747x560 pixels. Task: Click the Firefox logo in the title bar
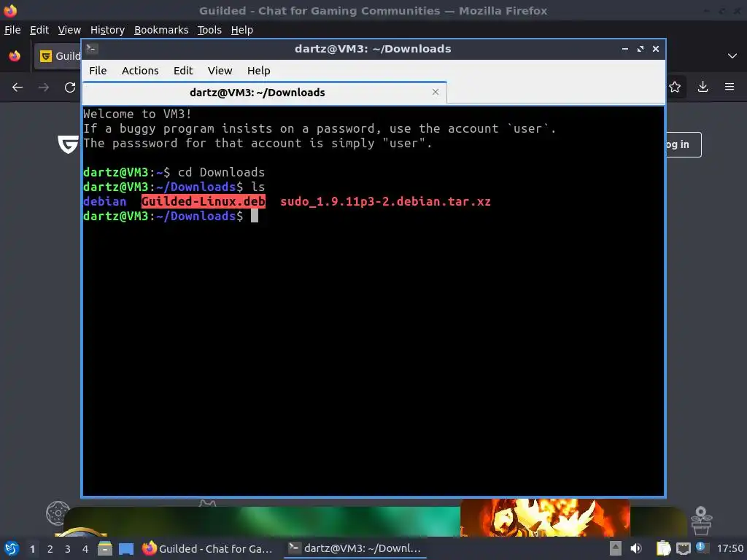tap(10, 10)
